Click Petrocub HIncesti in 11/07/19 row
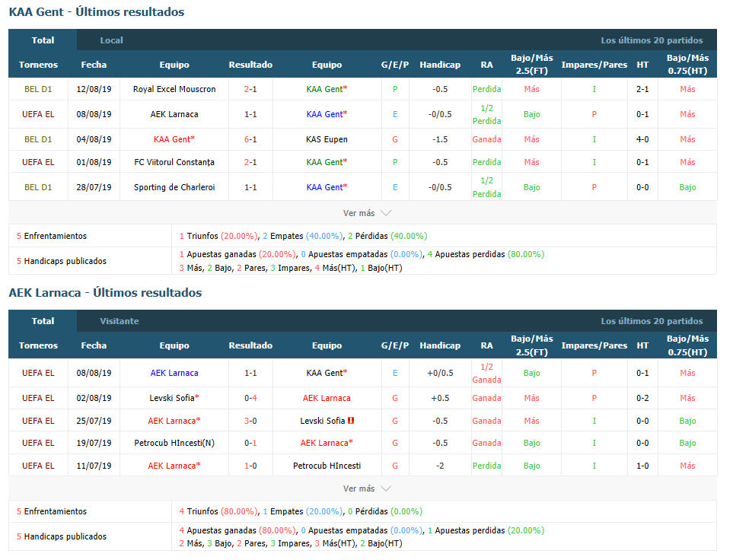This screenshot has height=560, width=733. (x=327, y=466)
